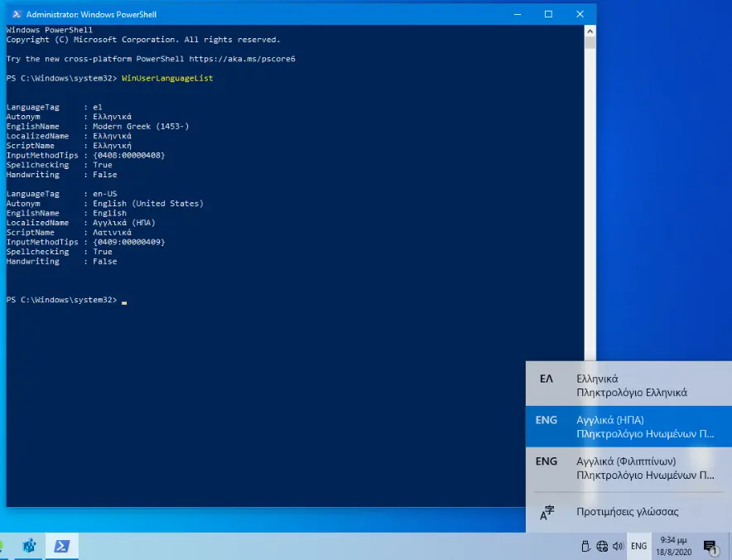Click the Αγγλικά (ΗΠΑ) LocalizedName value in PowerShell
This screenshot has height=560, width=732.
[x=123, y=223]
